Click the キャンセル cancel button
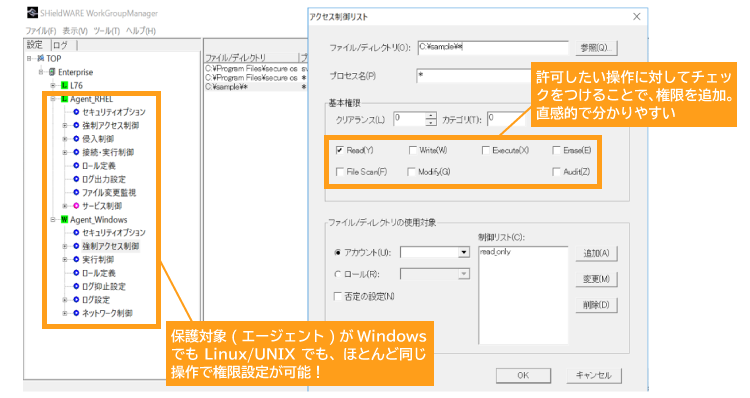 coord(594,376)
